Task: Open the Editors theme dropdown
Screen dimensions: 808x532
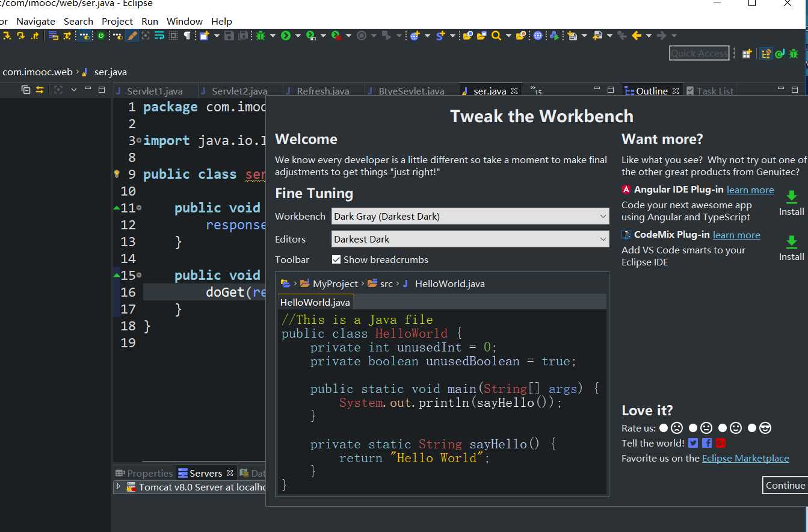Action: pyautogui.click(x=470, y=239)
